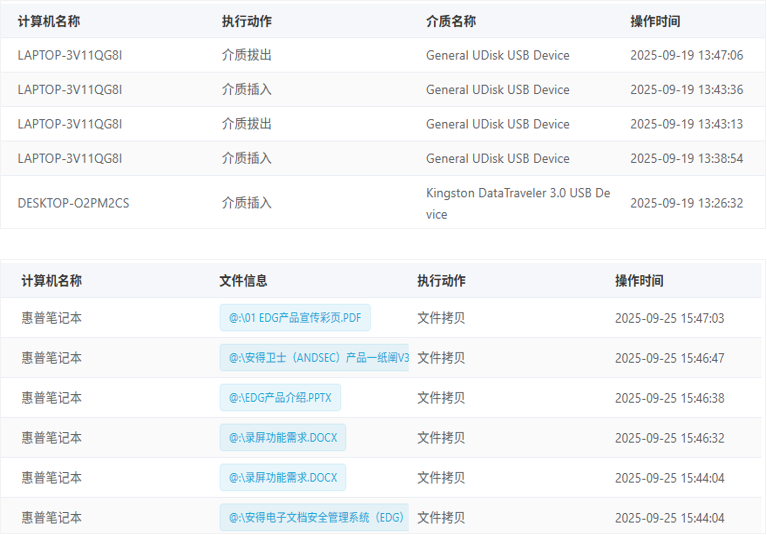The width and height of the screenshot is (767, 535).
Task: Click the 文件信息 column header
Action: pos(243,281)
